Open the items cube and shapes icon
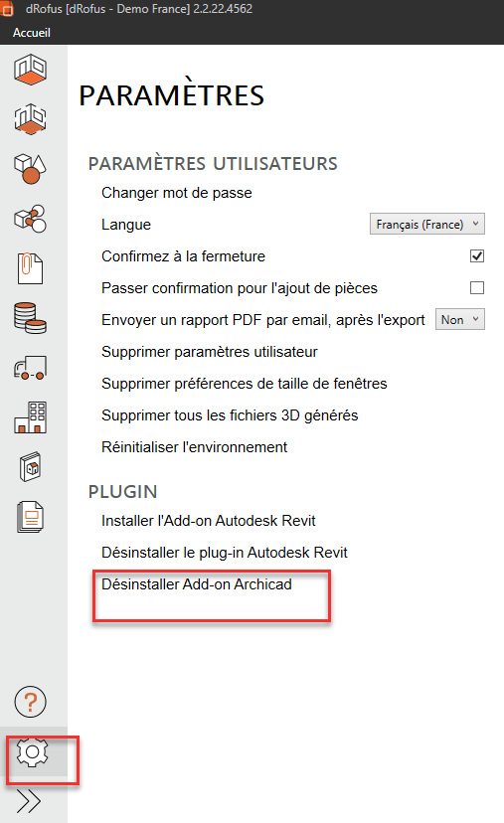 [31, 169]
